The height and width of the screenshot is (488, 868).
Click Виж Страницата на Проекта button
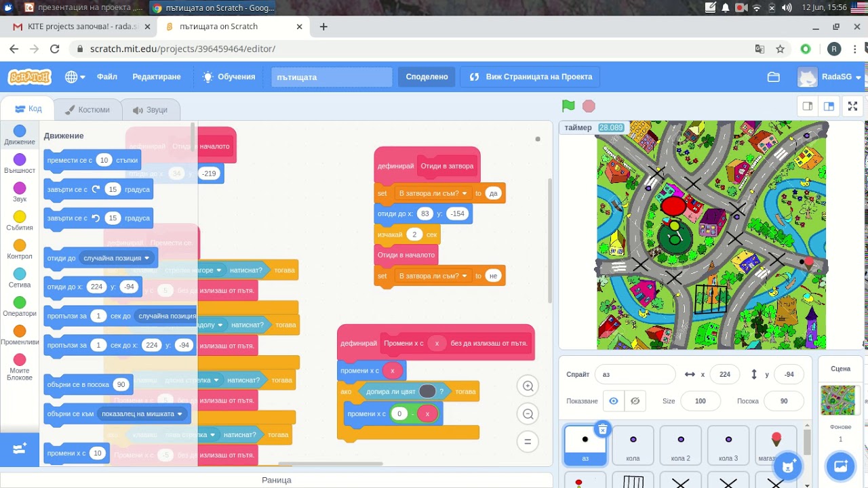coord(531,77)
